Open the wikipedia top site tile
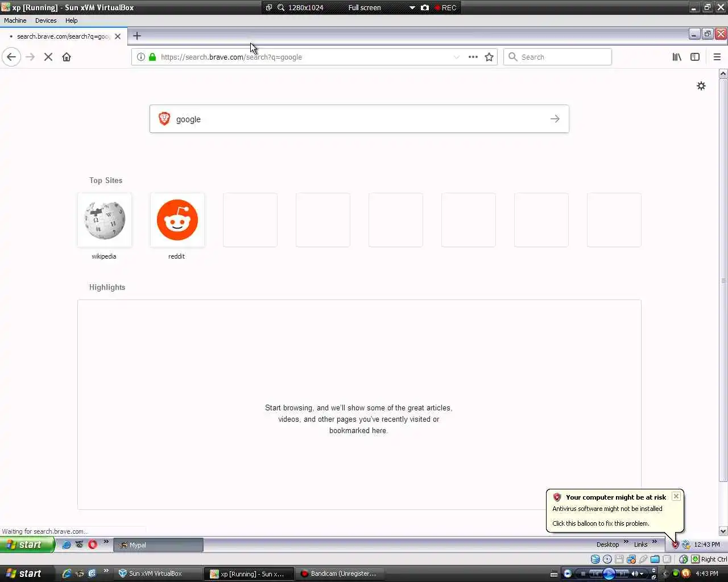 105,220
